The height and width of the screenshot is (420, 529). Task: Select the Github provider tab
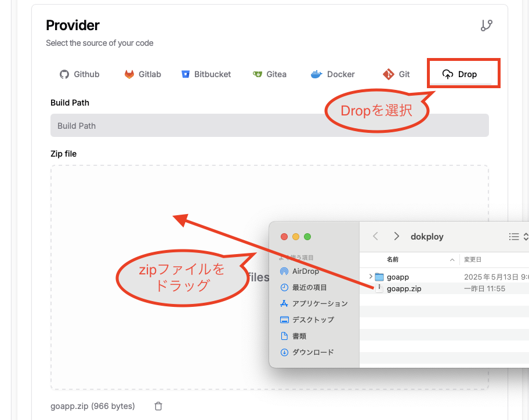(x=79, y=74)
